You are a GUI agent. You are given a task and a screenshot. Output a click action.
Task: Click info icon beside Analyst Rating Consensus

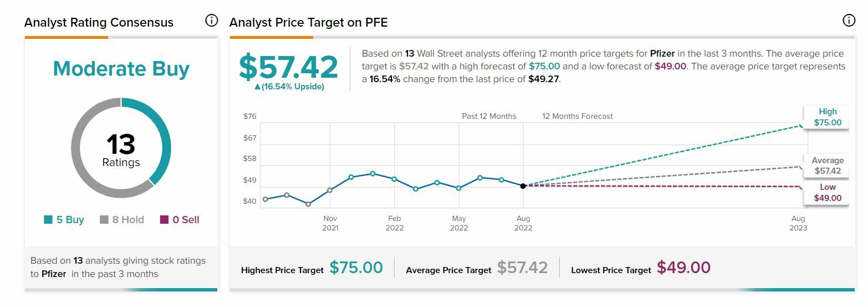[x=211, y=21]
